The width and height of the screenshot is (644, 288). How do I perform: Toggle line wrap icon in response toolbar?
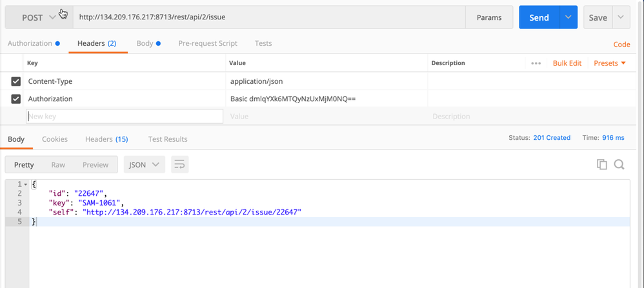point(179,164)
